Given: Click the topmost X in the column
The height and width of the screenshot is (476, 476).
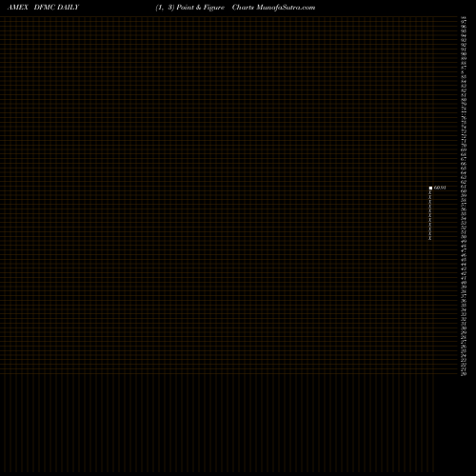Looking at the screenshot, I should 430,192.
